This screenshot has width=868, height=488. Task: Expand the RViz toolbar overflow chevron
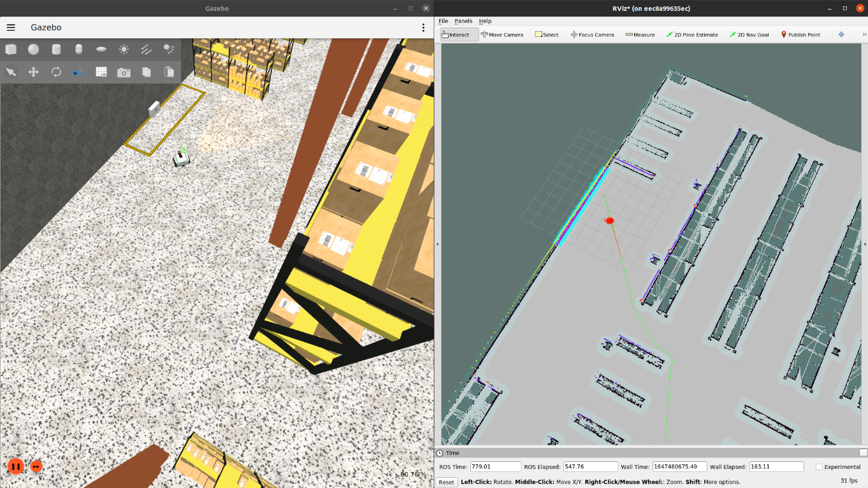pyautogui.click(x=864, y=34)
